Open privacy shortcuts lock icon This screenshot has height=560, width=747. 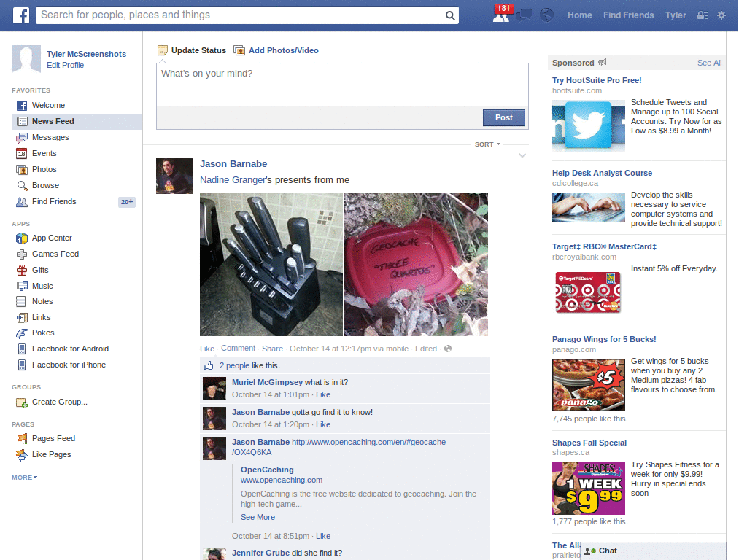703,15
